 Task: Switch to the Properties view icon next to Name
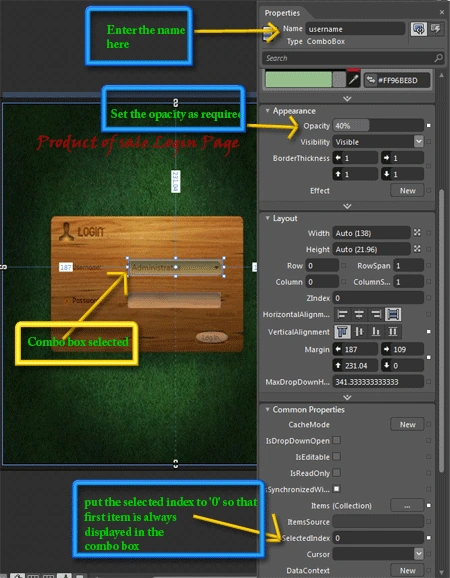pyautogui.click(x=419, y=29)
